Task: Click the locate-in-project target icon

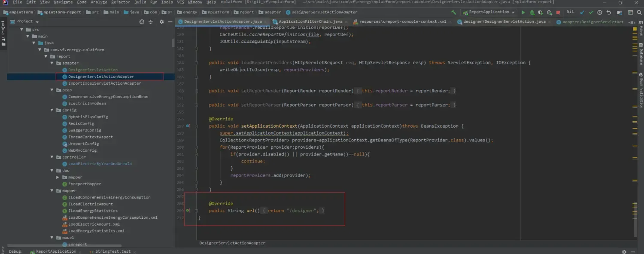Action: pyautogui.click(x=142, y=21)
